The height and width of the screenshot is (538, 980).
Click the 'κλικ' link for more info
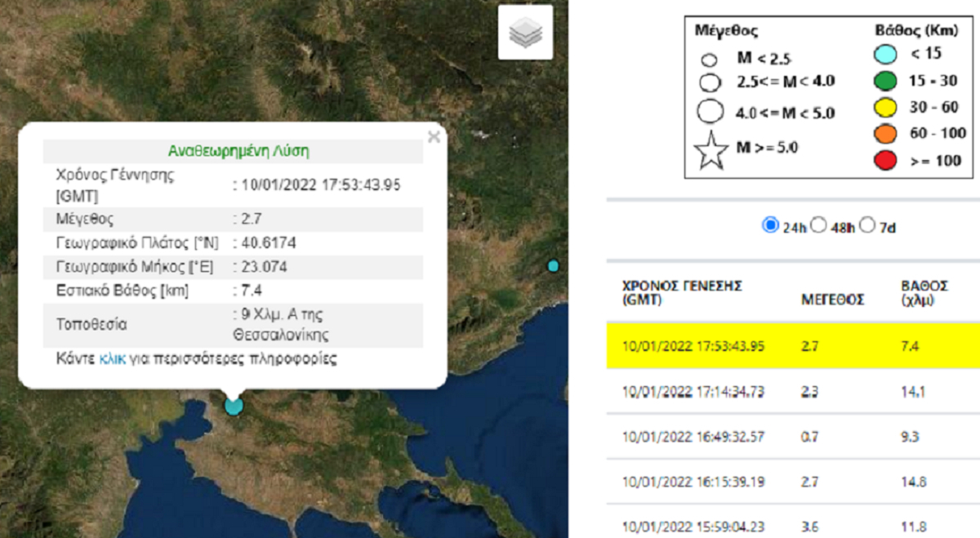pos(112,358)
